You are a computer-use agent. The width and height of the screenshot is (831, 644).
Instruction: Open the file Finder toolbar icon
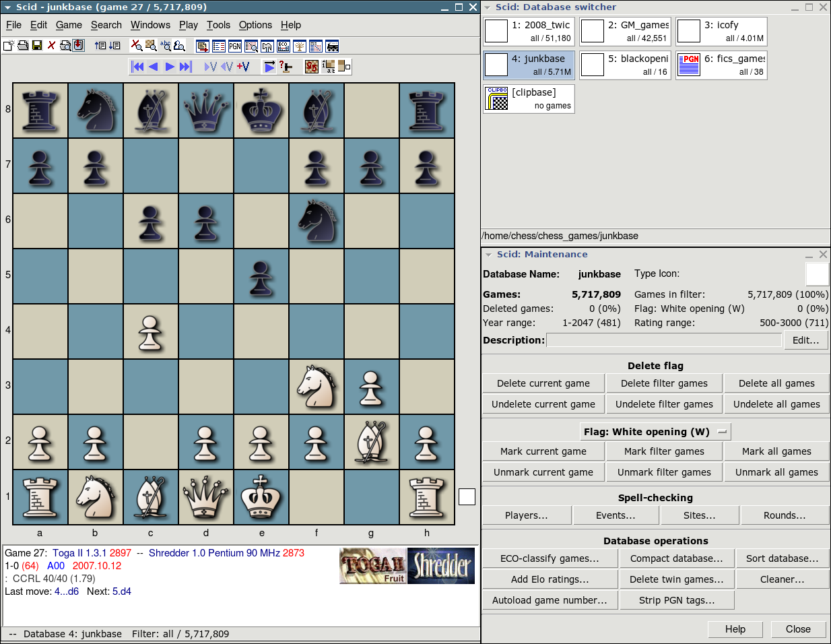pyautogui.click(x=65, y=46)
